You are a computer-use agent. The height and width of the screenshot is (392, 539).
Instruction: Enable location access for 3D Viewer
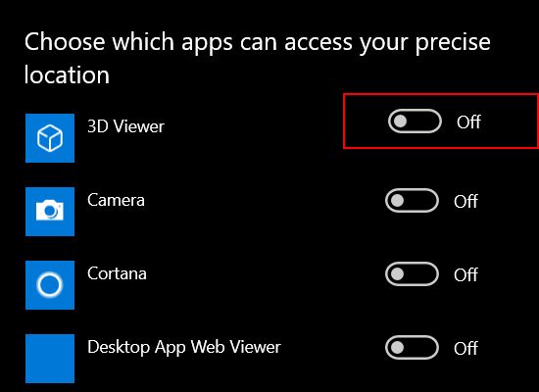415,122
